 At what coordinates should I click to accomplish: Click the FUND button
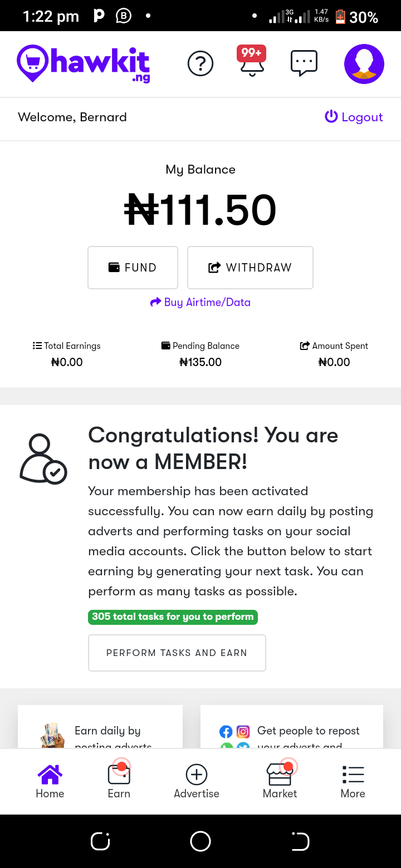[x=133, y=267]
